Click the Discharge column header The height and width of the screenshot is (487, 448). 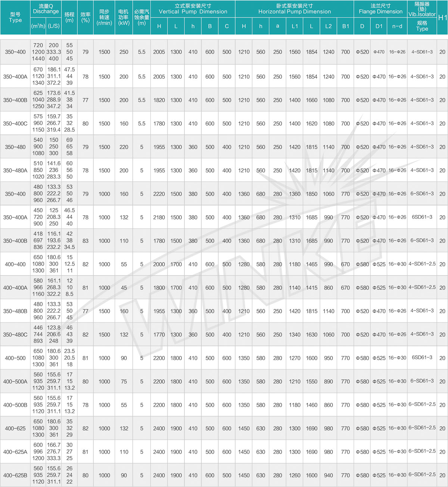click(x=46, y=9)
